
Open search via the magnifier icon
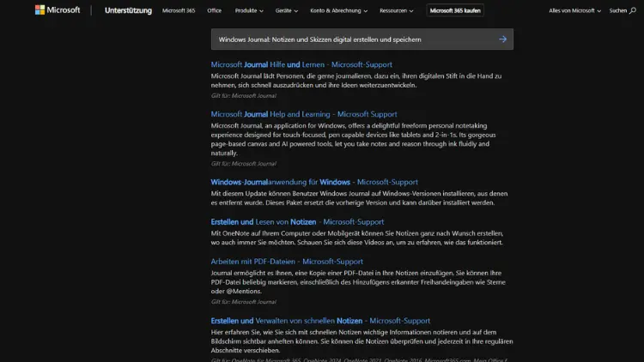click(633, 10)
